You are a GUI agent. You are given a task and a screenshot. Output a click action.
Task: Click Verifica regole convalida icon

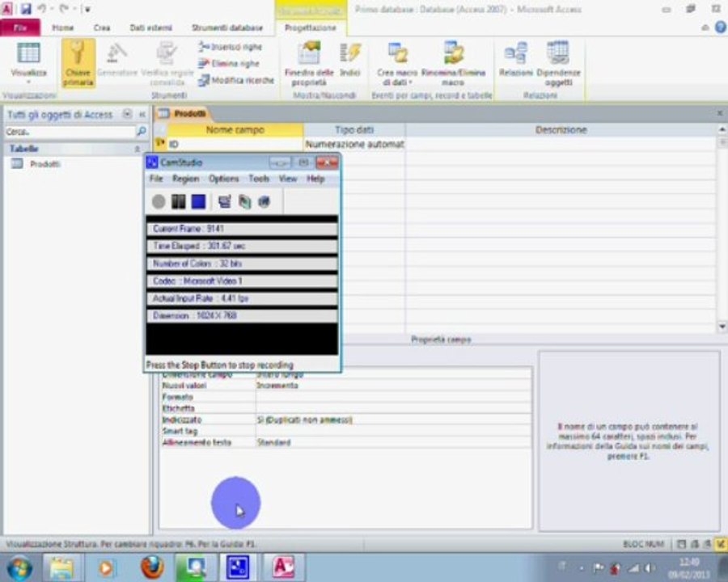tap(167, 64)
